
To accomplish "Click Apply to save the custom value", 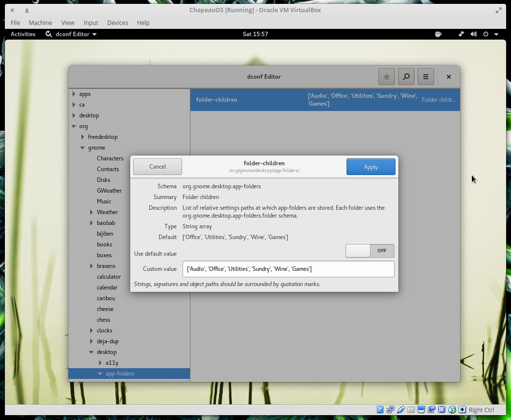I will [371, 167].
